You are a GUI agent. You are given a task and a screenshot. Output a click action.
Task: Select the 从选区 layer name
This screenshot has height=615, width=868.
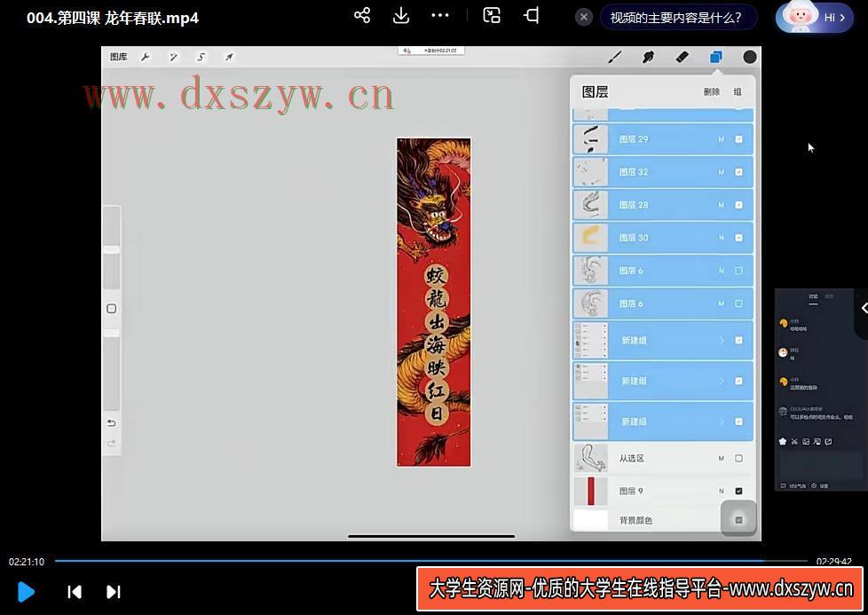tap(632, 458)
